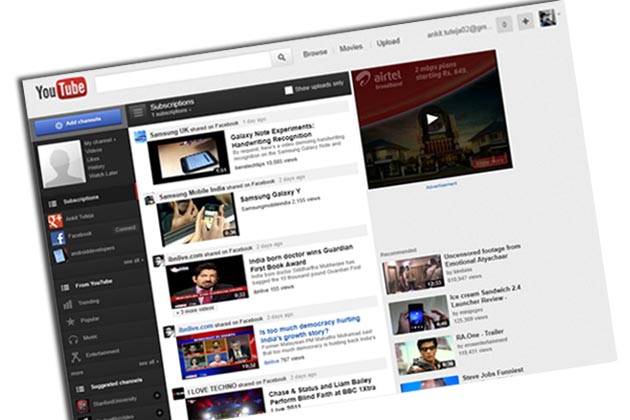Open the Browse menu item
The height and width of the screenshot is (420, 630).
[x=315, y=53]
